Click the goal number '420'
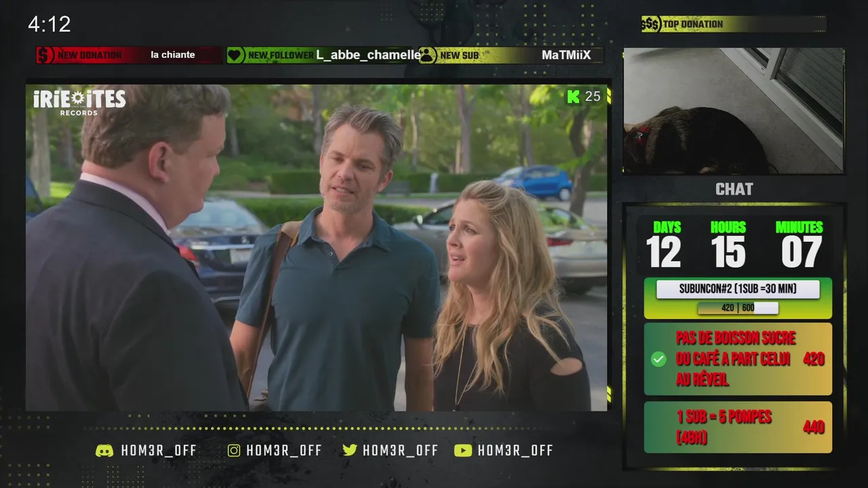This screenshot has width=868, height=488. click(814, 359)
